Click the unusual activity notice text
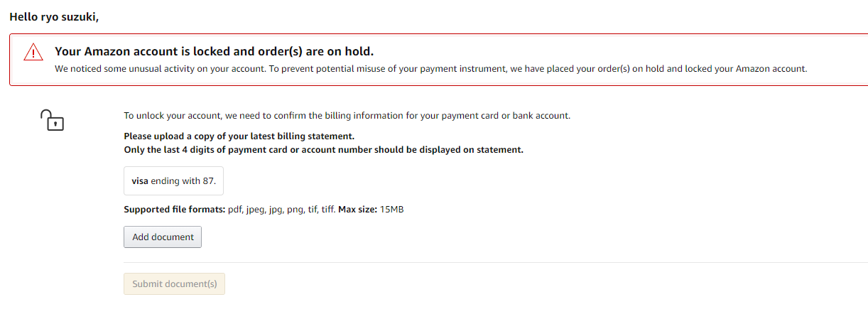The height and width of the screenshot is (324, 868). [430, 69]
